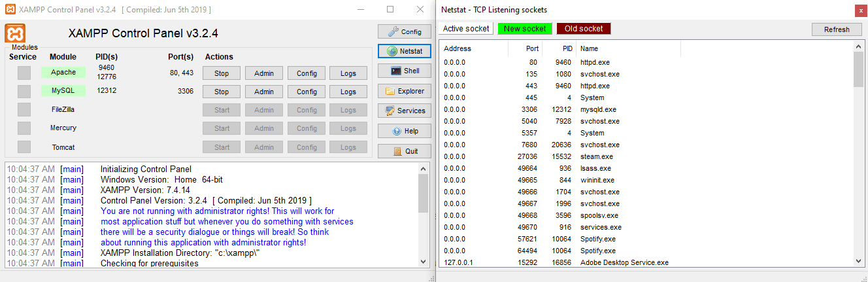
Task: Select the steam.exe row
Action: click(x=646, y=156)
